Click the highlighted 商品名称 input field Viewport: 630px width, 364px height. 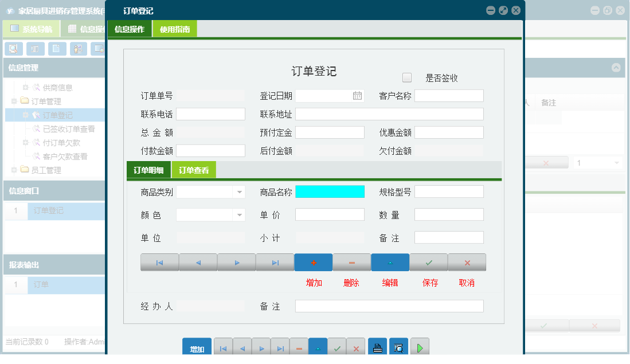pyautogui.click(x=330, y=191)
